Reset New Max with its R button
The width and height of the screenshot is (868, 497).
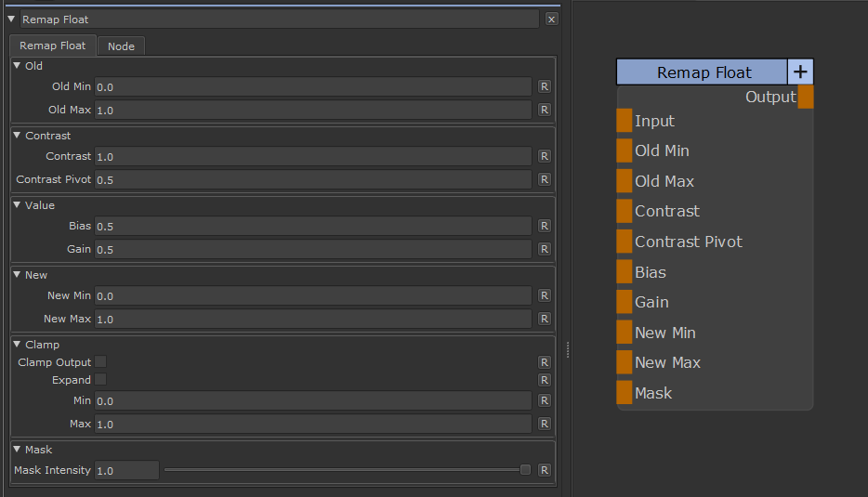pos(545,319)
